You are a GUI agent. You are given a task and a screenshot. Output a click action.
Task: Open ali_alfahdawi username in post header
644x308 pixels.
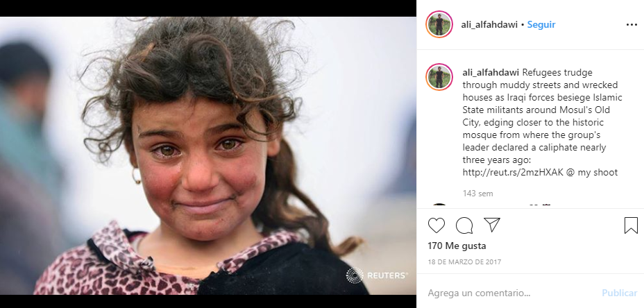pos(489,25)
